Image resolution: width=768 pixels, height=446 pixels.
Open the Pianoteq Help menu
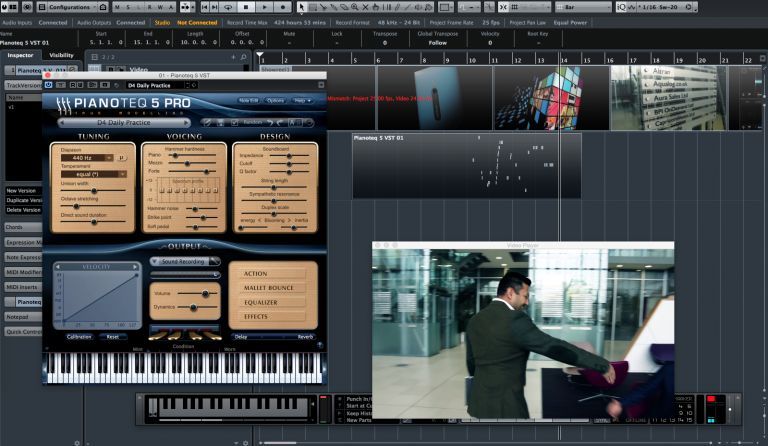pyautogui.click(x=302, y=100)
